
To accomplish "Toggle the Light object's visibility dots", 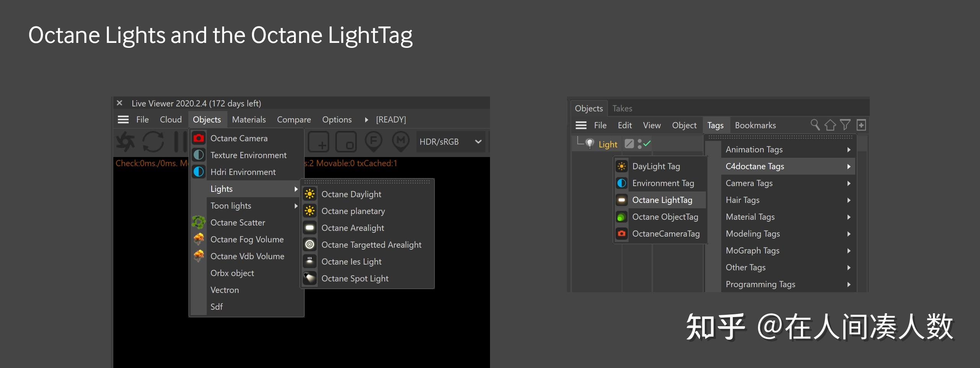I will pyautogui.click(x=639, y=144).
